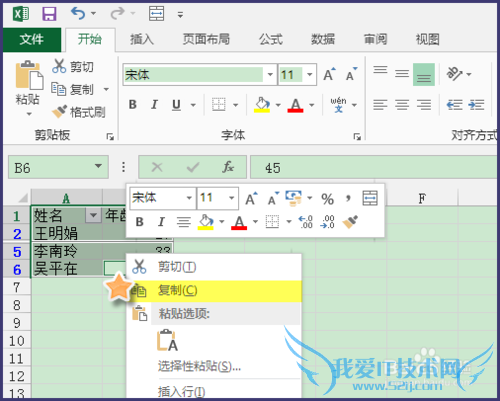Open Clipboard group dialog launcher

coord(110,136)
